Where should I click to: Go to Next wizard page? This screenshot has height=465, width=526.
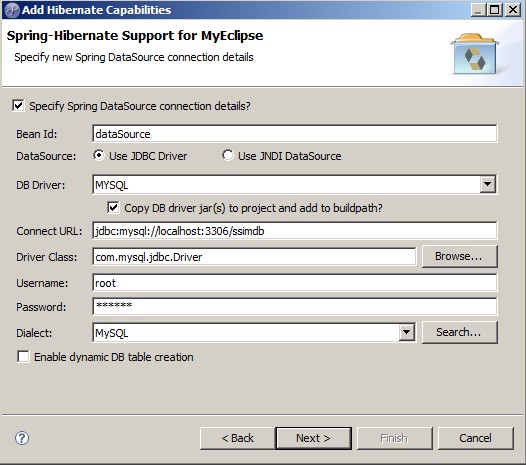314,438
